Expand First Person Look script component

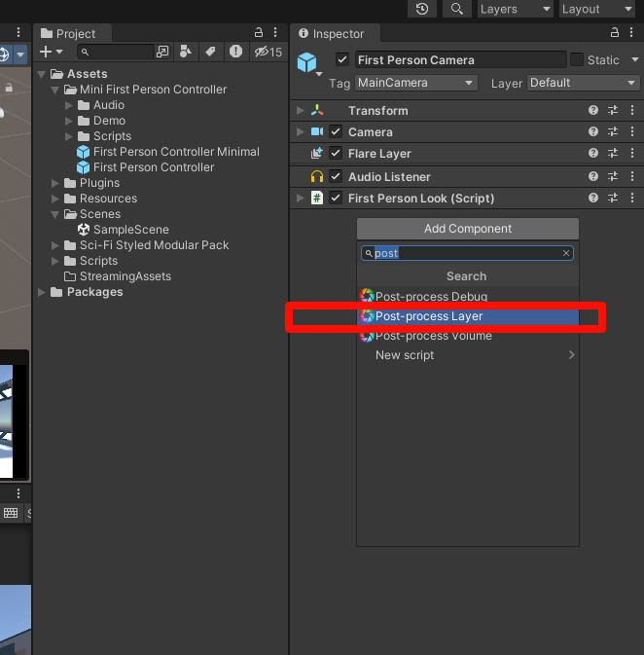pyautogui.click(x=300, y=198)
